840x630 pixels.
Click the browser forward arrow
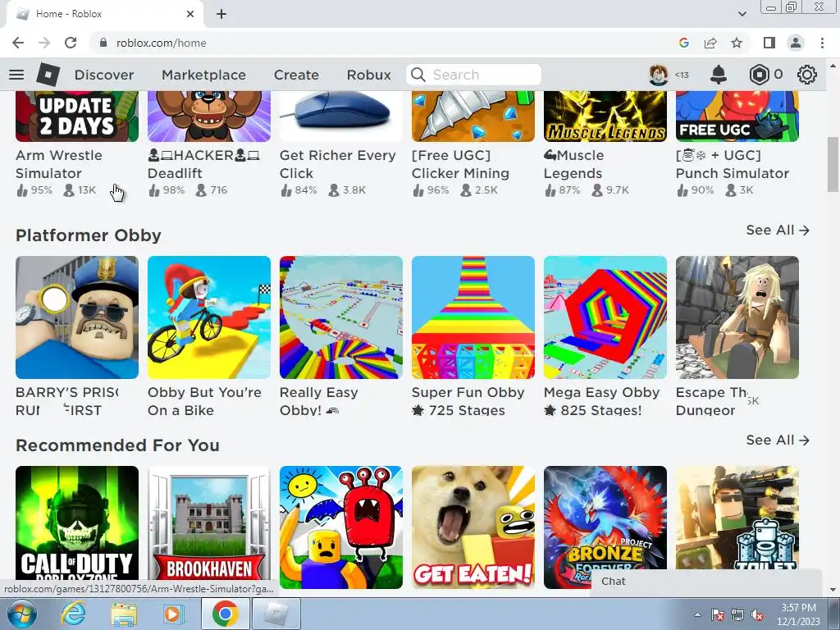(x=44, y=43)
